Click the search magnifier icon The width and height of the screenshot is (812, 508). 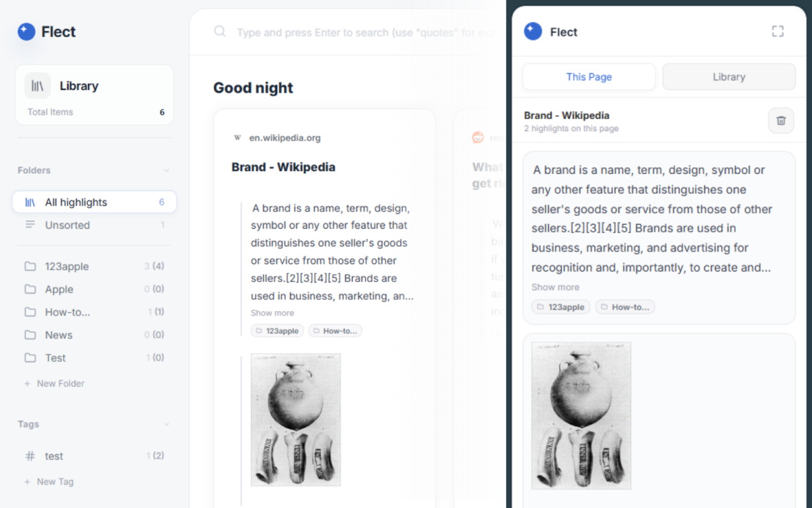pos(220,32)
